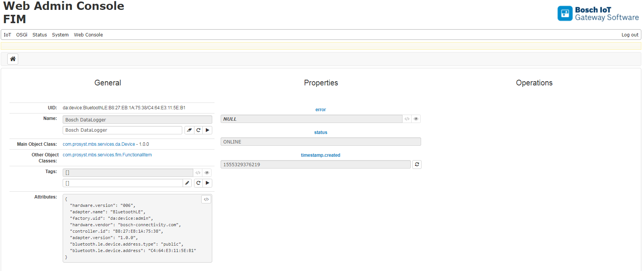Image resolution: width=644 pixels, height=271 pixels.
Task: Click the home icon button
Action: [13, 59]
